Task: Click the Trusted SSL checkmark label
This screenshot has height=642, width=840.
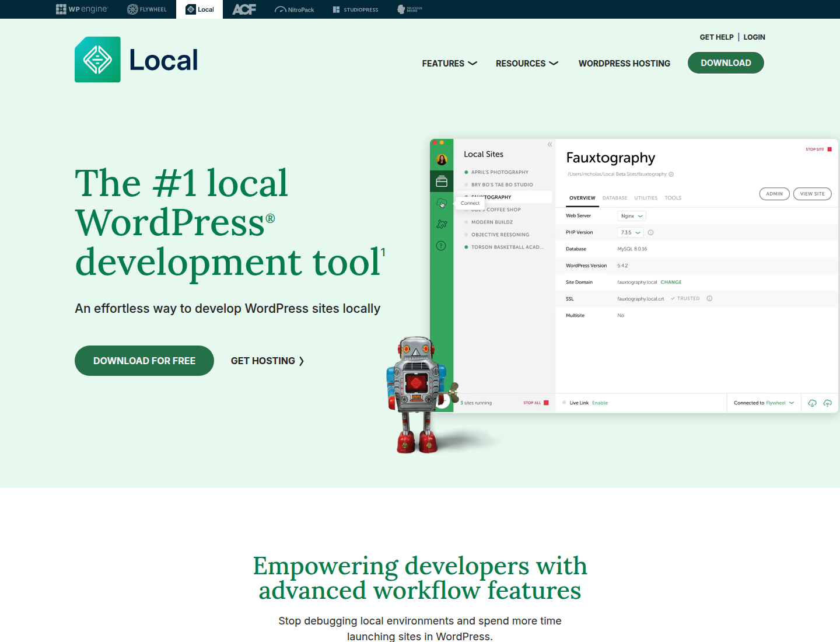Action: (685, 298)
